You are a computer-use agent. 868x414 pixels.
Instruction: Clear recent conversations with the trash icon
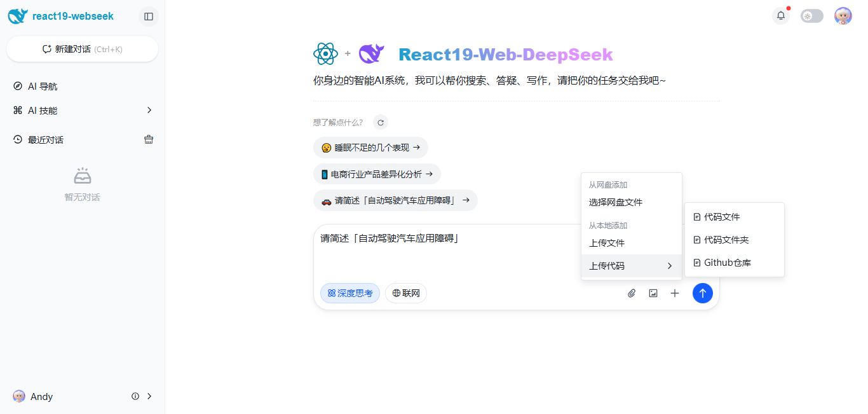pos(149,139)
